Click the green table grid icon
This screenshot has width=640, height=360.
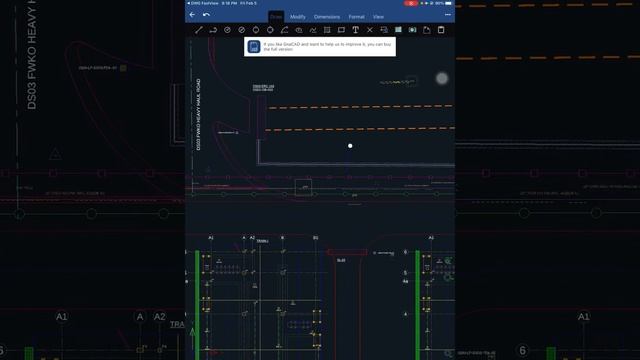click(398, 30)
